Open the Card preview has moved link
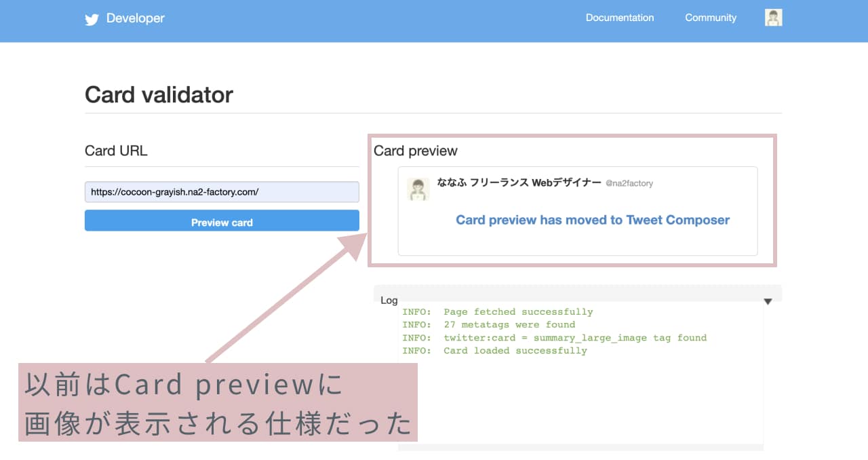 [593, 220]
